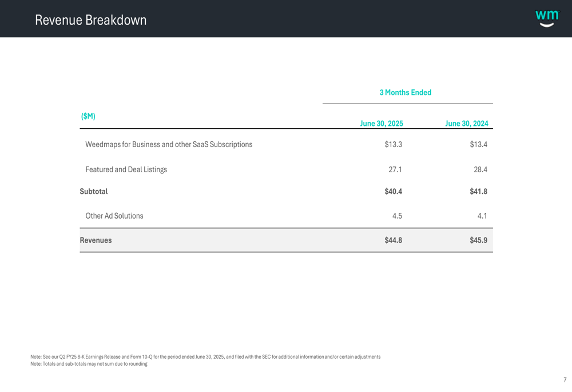Select the Subtotal row label
The image size is (572, 392).
tap(94, 192)
